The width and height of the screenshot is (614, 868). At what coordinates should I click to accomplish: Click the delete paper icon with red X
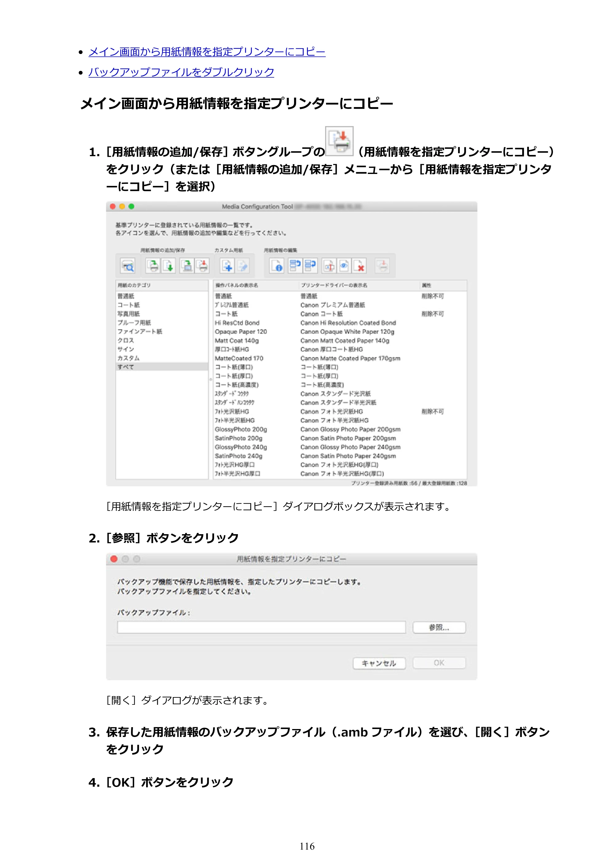pos(359,265)
